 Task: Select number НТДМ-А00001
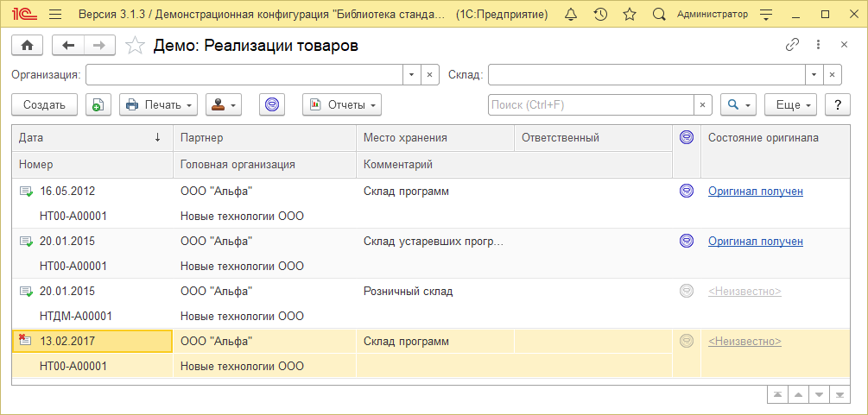pos(76,317)
